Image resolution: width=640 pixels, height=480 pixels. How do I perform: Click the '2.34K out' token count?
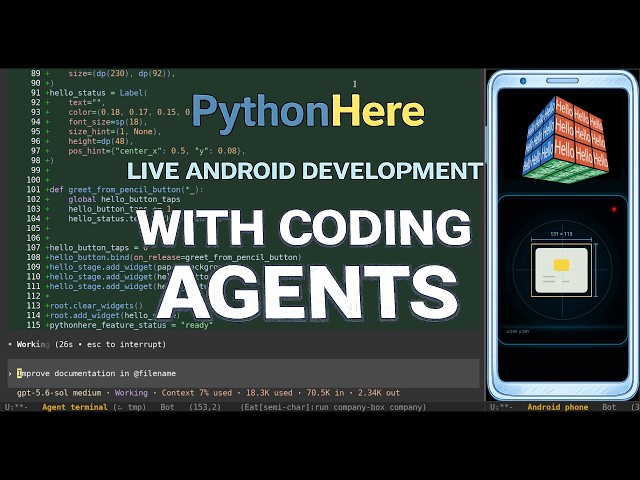[379, 393]
